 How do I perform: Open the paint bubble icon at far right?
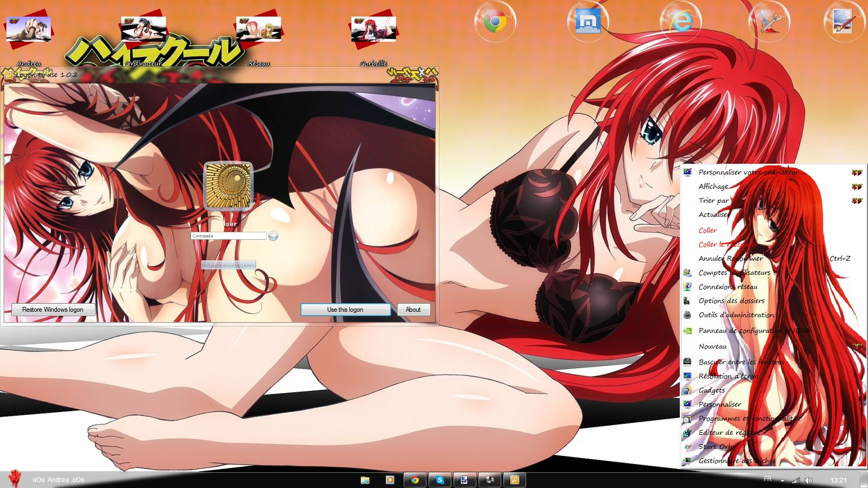pos(844,22)
